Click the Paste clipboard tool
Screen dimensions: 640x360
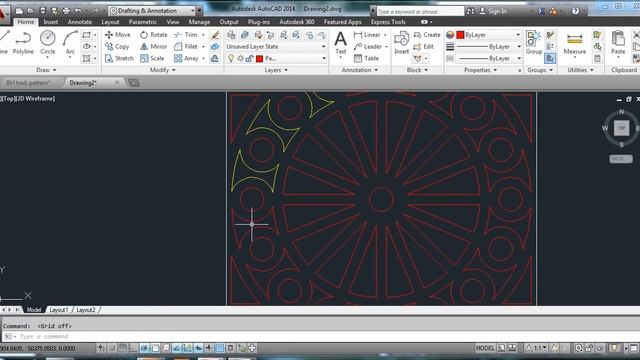tap(618, 43)
